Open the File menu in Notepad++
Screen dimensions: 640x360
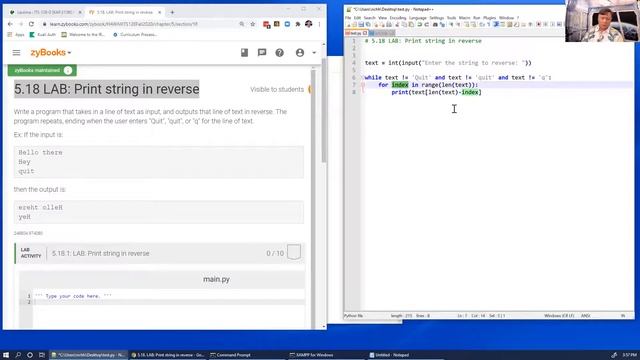click(x=348, y=18)
